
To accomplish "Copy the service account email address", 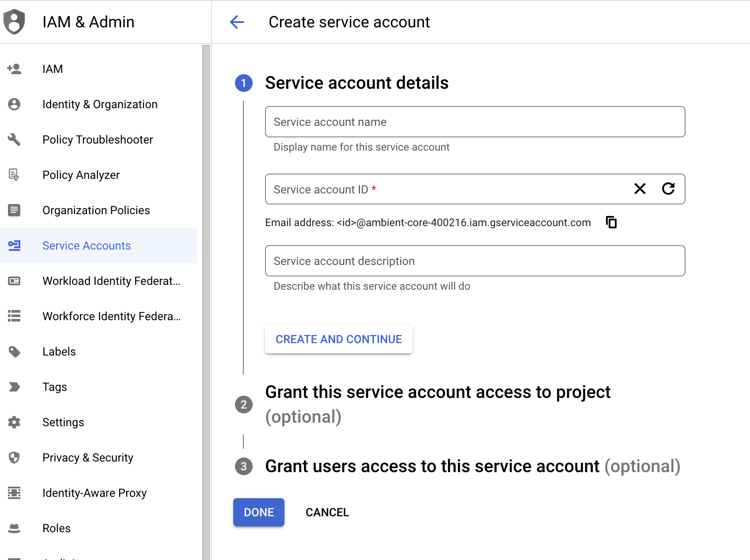I will click(611, 222).
